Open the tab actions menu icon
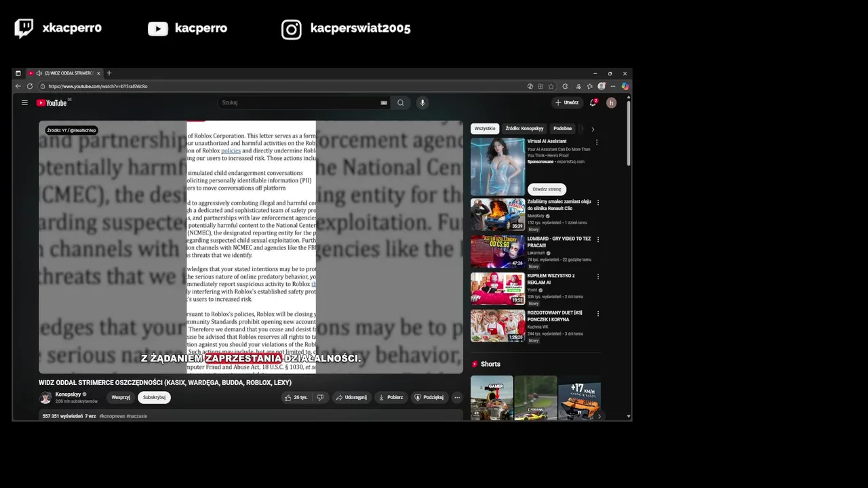Image resolution: width=868 pixels, height=488 pixels. [x=18, y=73]
